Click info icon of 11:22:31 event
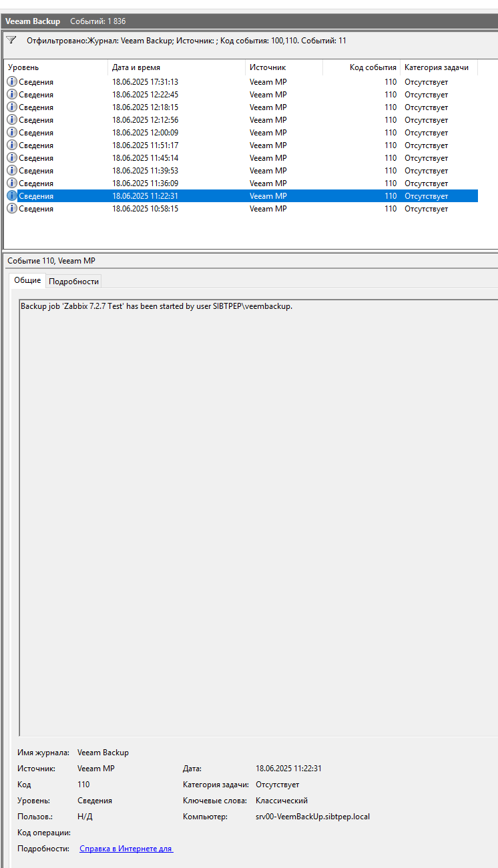This screenshot has width=498, height=868. (12, 195)
